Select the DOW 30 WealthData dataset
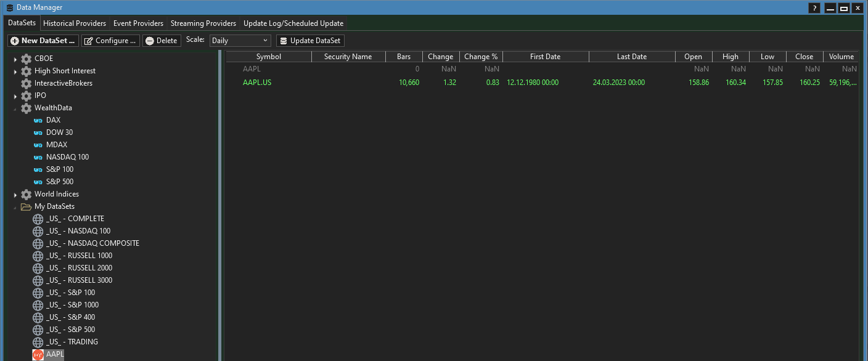The height and width of the screenshot is (361, 868). 60,132
